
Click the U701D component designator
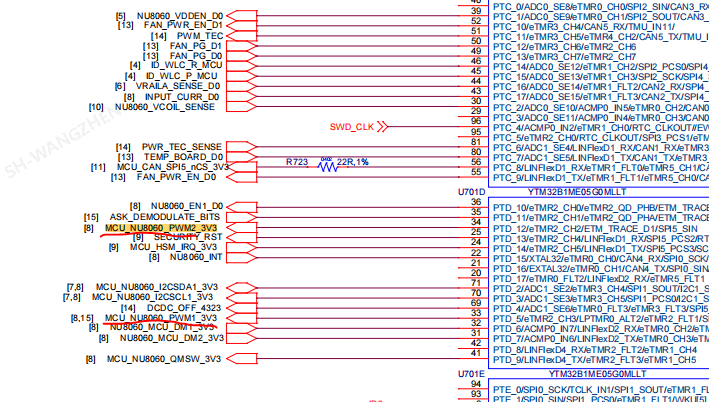(471, 191)
